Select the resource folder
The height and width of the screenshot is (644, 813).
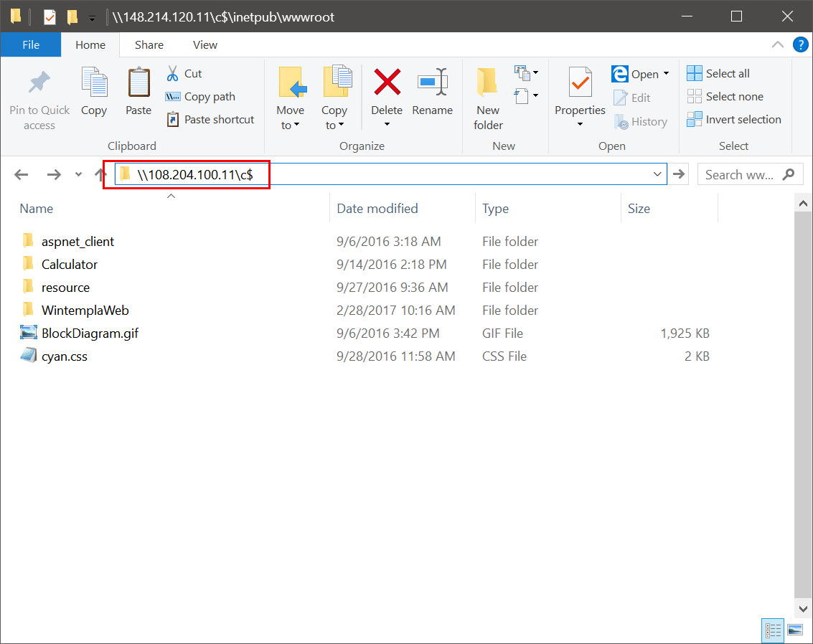click(65, 288)
